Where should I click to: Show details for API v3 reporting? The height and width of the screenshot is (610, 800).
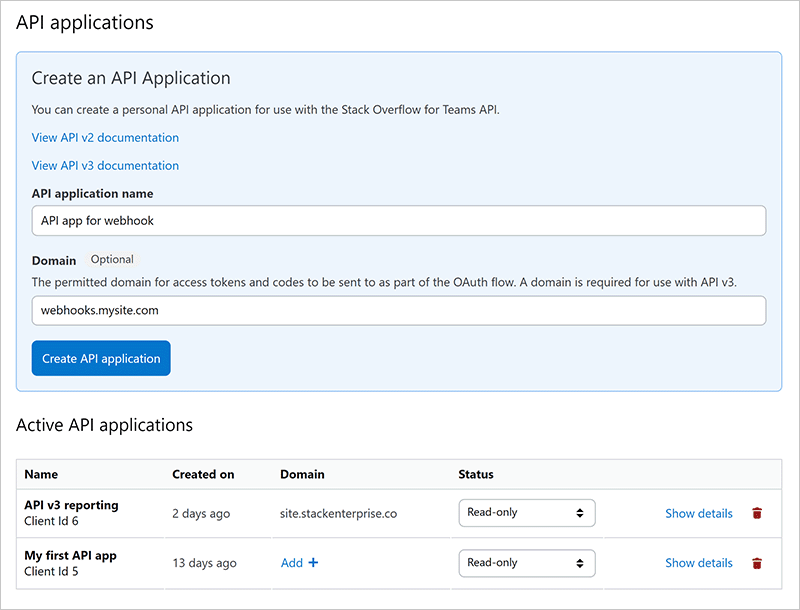(698, 513)
